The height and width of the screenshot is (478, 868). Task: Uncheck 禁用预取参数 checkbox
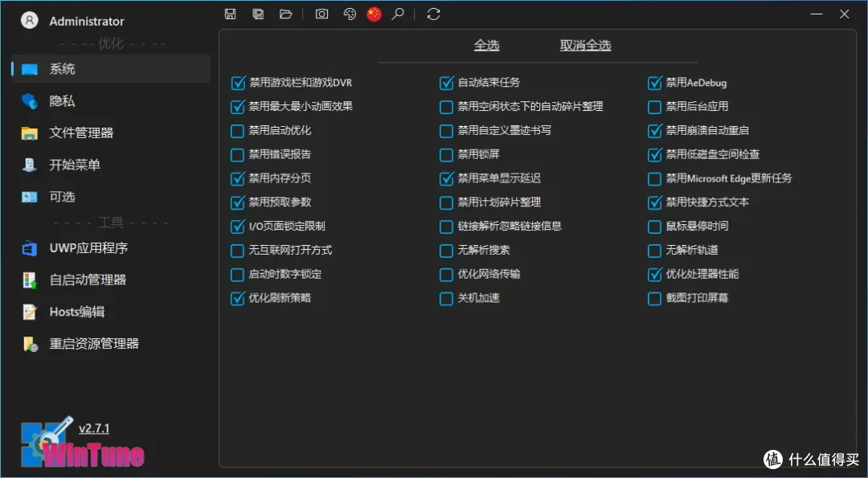(237, 203)
